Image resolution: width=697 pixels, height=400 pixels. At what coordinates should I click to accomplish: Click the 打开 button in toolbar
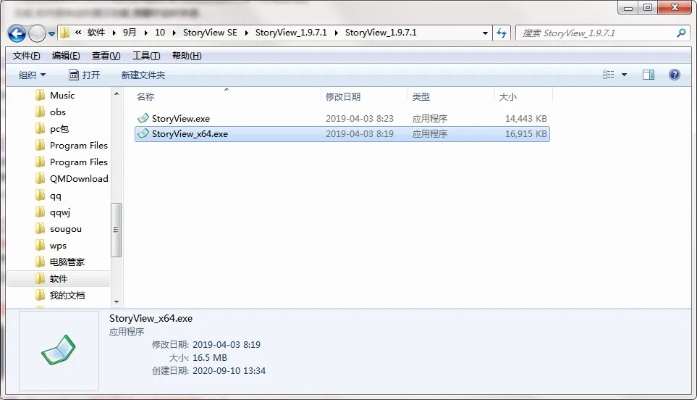[84, 75]
